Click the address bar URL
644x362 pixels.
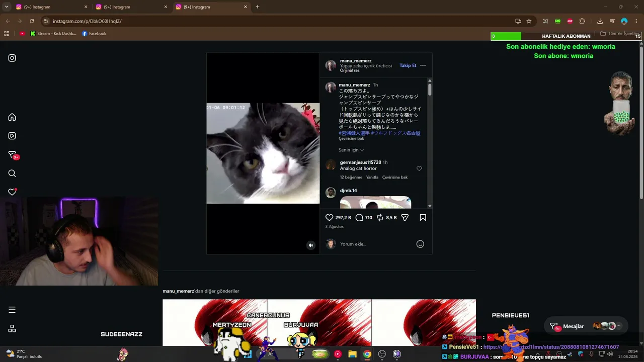[x=87, y=21]
